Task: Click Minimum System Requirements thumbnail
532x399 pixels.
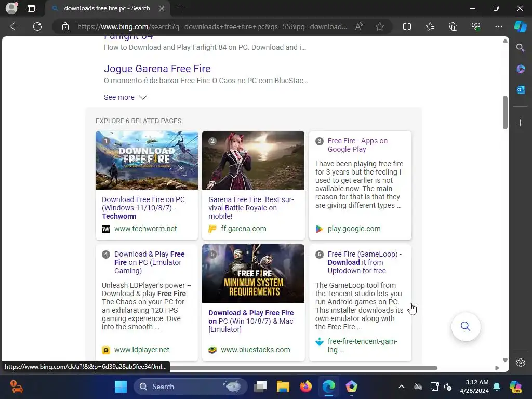Action: [253, 273]
